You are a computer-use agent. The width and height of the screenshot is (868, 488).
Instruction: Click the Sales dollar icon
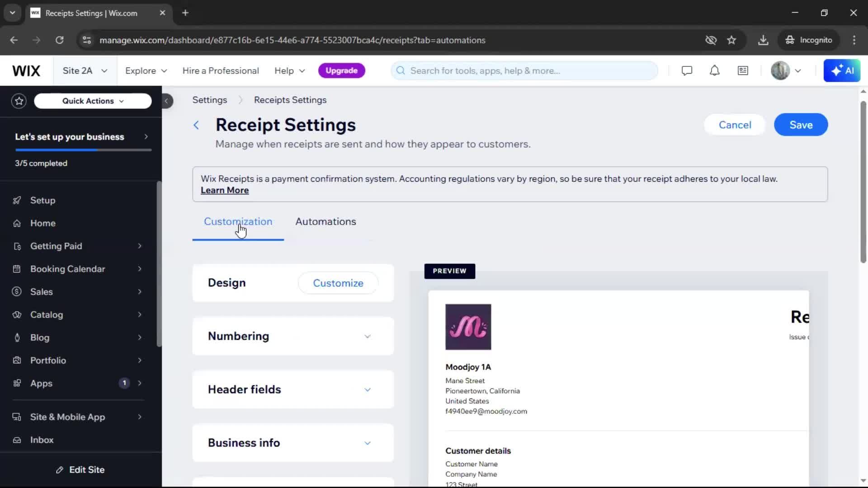pos(17,292)
